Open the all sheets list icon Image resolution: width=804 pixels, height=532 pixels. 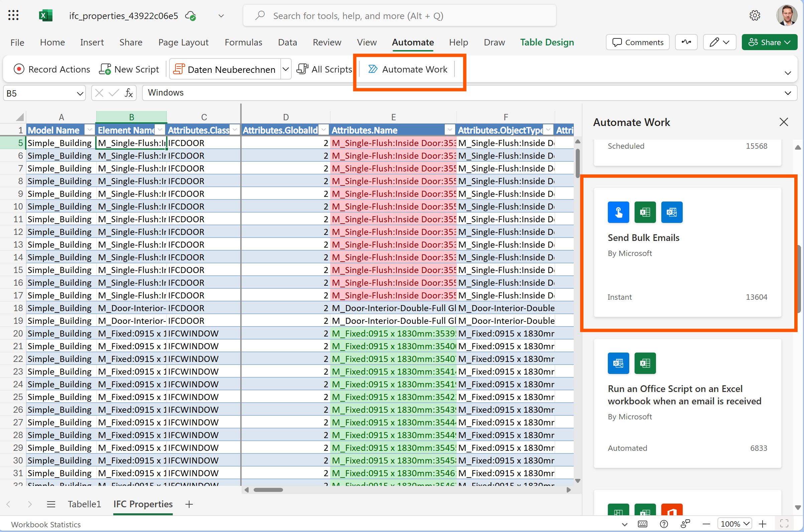51,504
